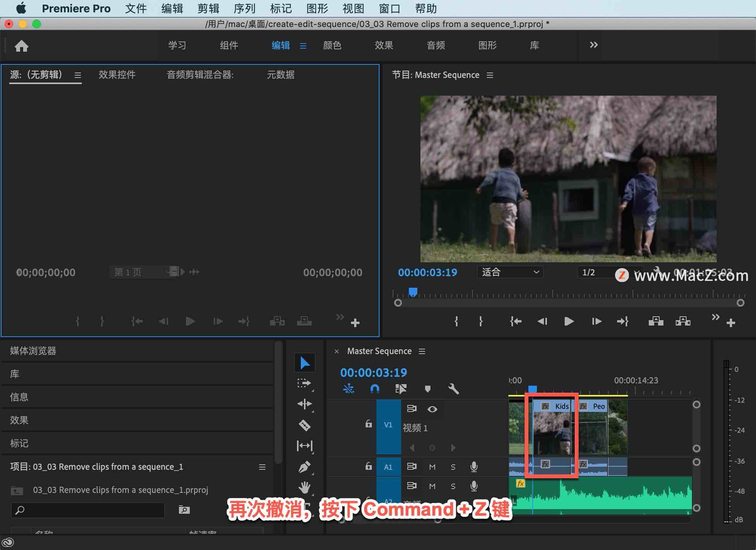Open playback resolution dropdown 1/2
Viewport: 756px width, 550px height.
pos(610,272)
